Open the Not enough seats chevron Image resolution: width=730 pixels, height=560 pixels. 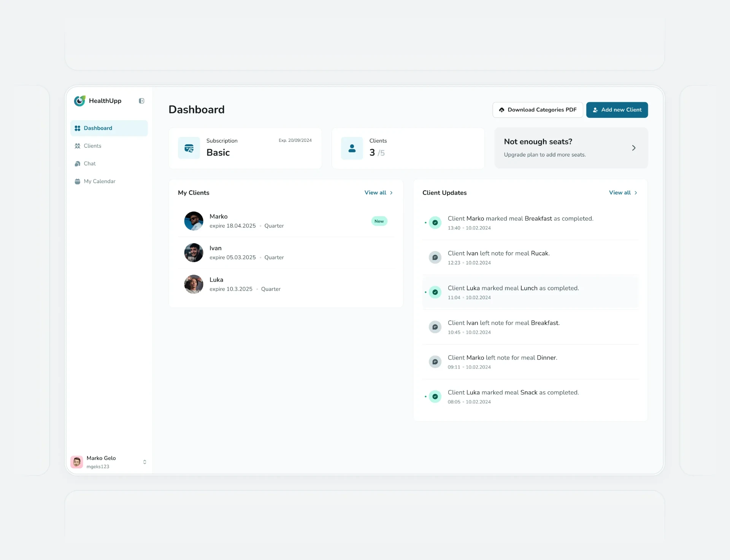(633, 148)
